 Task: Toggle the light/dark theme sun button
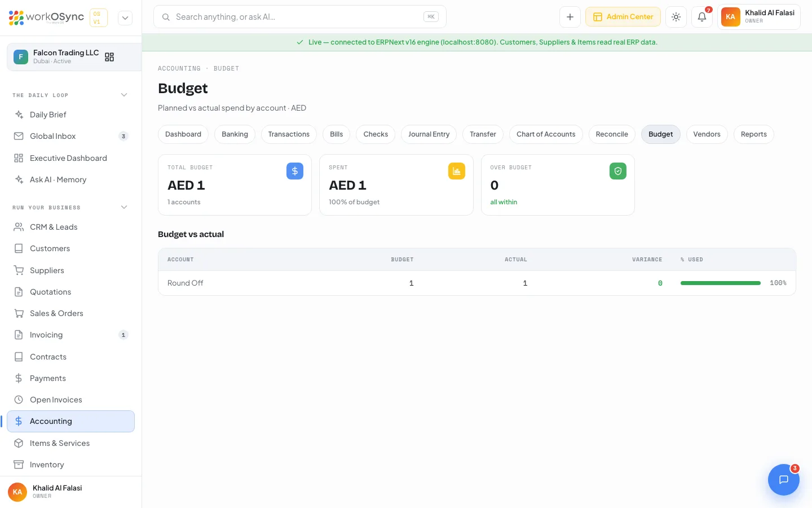[676, 17]
